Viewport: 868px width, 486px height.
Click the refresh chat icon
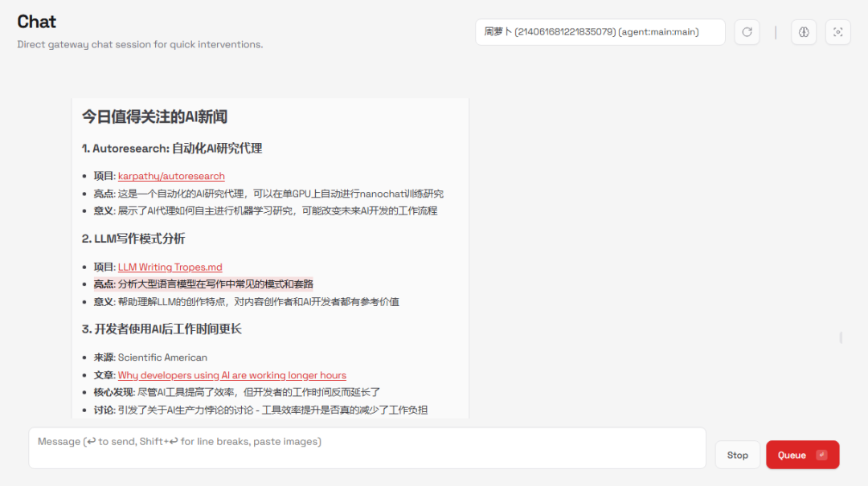pyautogui.click(x=747, y=32)
